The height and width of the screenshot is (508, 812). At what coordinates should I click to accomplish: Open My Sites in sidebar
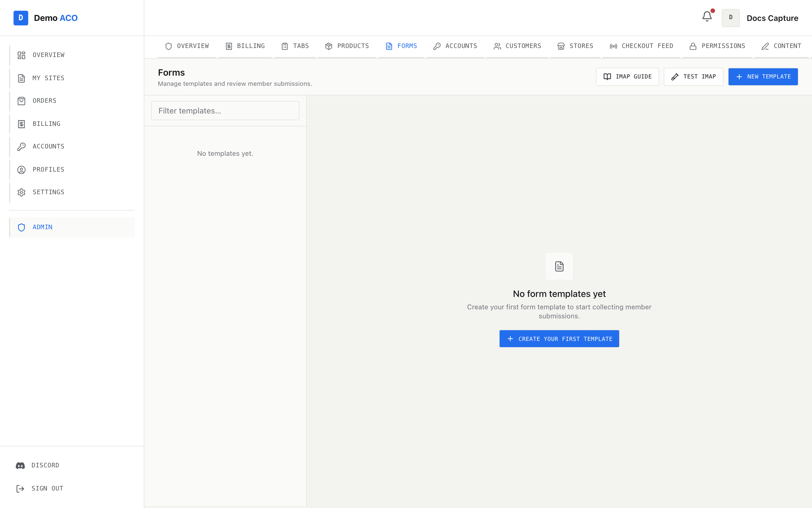point(72,78)
